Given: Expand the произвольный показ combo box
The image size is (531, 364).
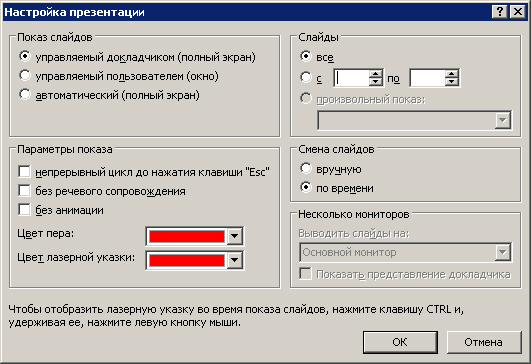Looking at the screenshot, I should click(x=503, y=120).
